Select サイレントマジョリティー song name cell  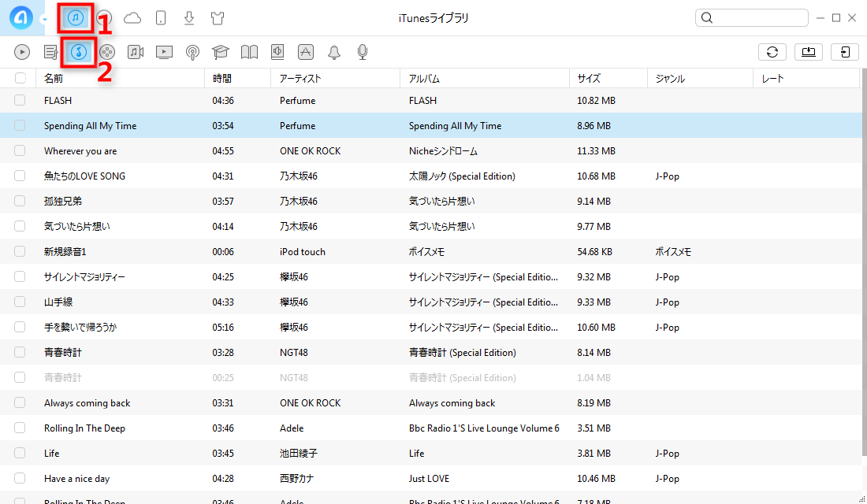click(84, 277)
